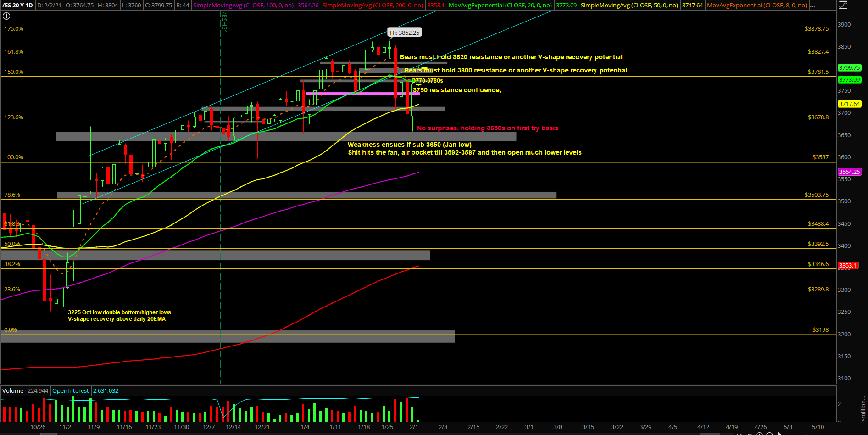Click the H: 3804 high value
This screenshot has height=435, width=868.
pyautogui.click(x=108, y=6)
